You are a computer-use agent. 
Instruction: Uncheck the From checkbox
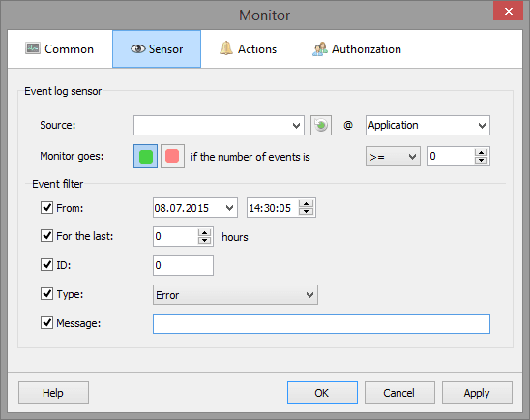46,208
